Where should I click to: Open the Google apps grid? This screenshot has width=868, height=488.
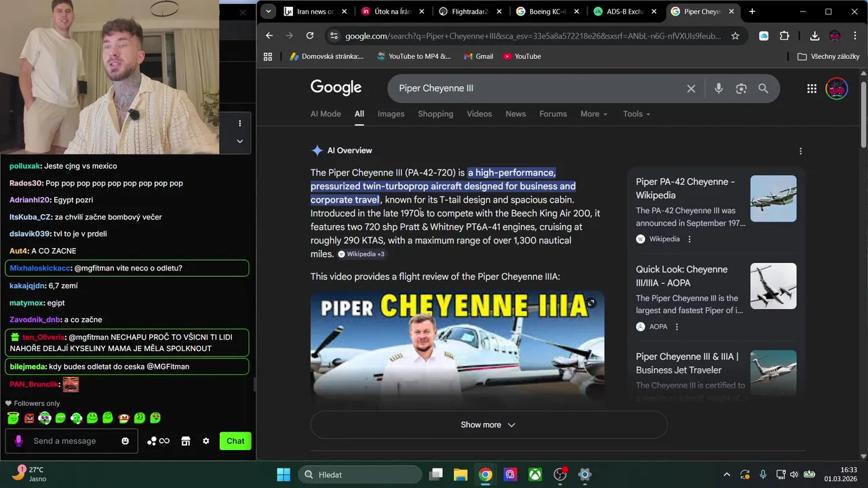click(x=812, y=88)
